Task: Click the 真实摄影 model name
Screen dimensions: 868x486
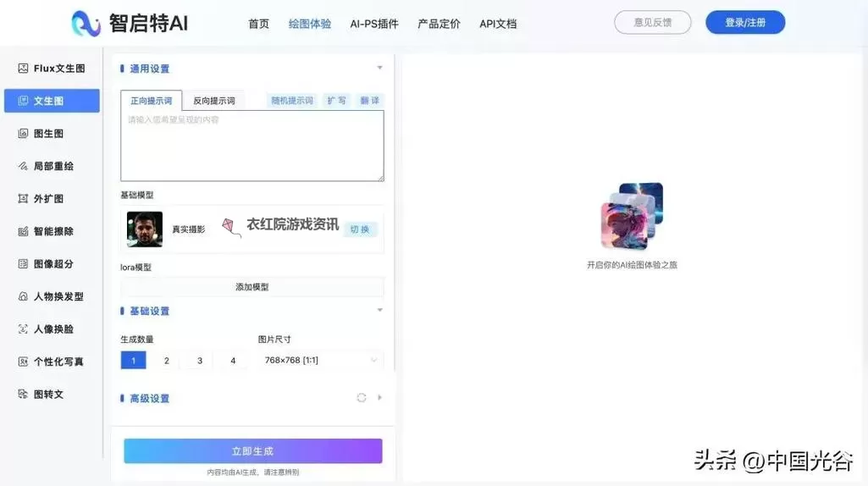Action: point(188,229)
